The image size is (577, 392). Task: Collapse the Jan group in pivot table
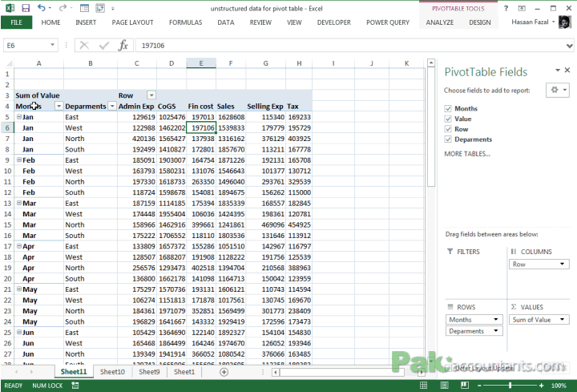18,116
